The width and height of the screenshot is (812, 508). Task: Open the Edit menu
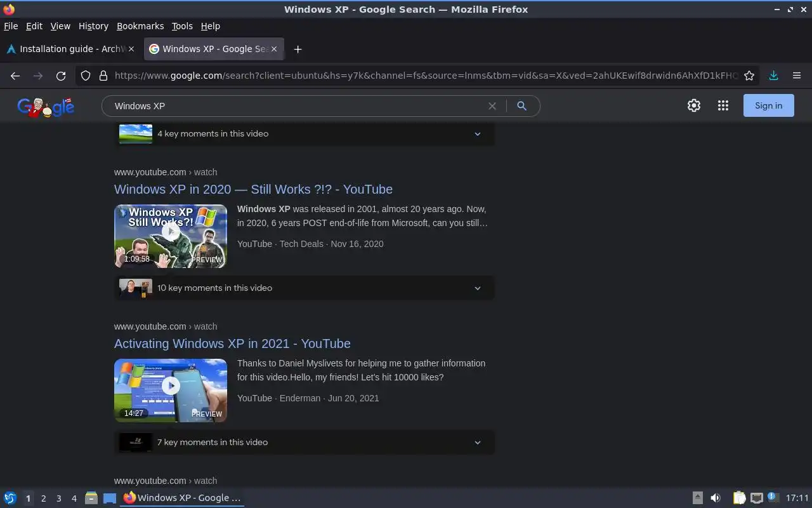click(34, 26)
